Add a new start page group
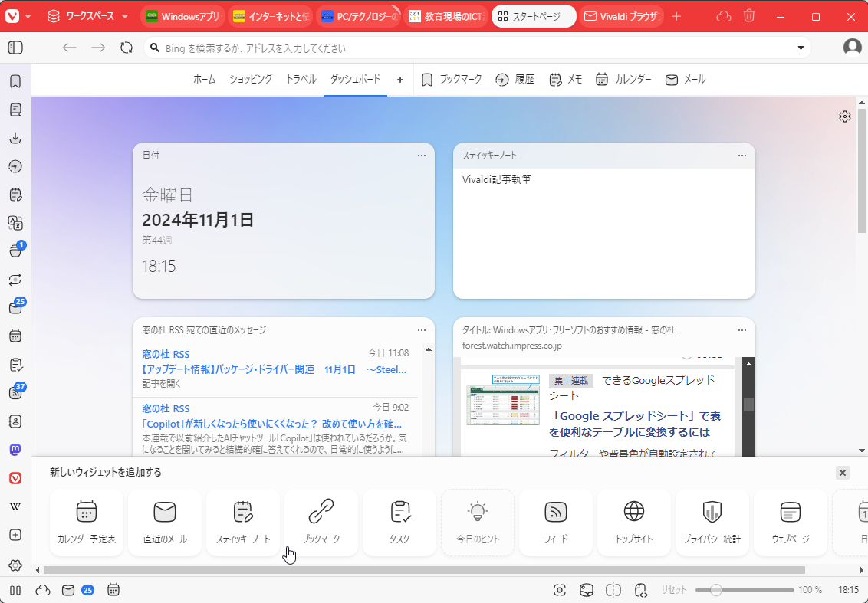 click(x=400, y=80)
